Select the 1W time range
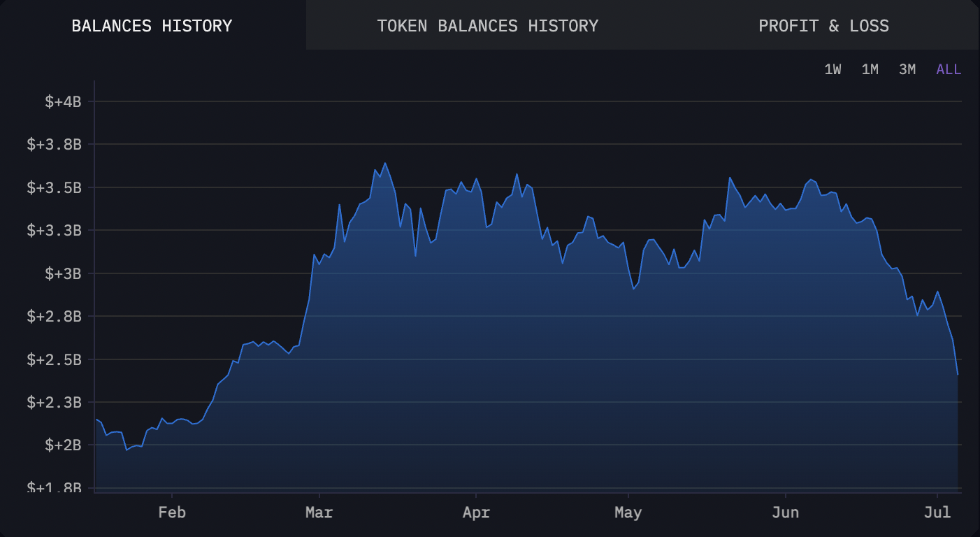The image size is (980, 537). pos(833,69)
